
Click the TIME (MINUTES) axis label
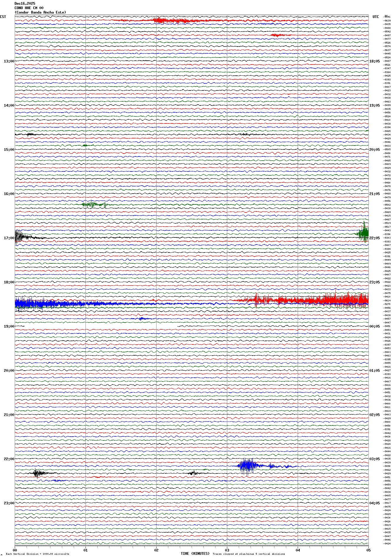tap(195, 554)
